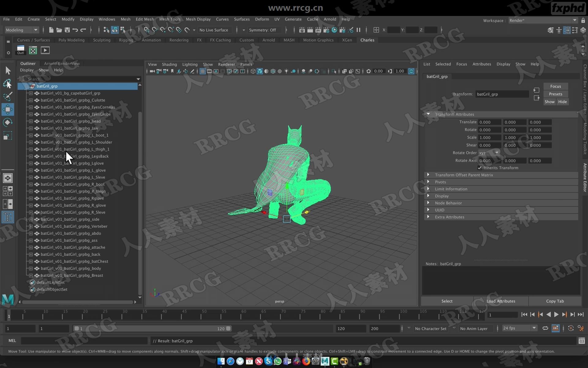
Task: Click the Outl shelf button
Action: pos(21,50)
